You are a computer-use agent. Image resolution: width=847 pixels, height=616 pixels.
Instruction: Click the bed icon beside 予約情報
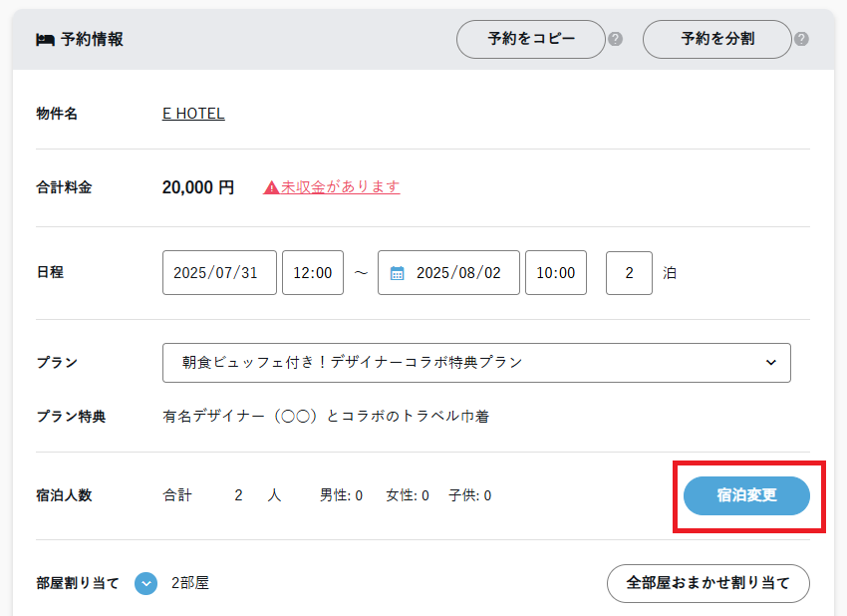pyautogui.click(x=44, y=40)
